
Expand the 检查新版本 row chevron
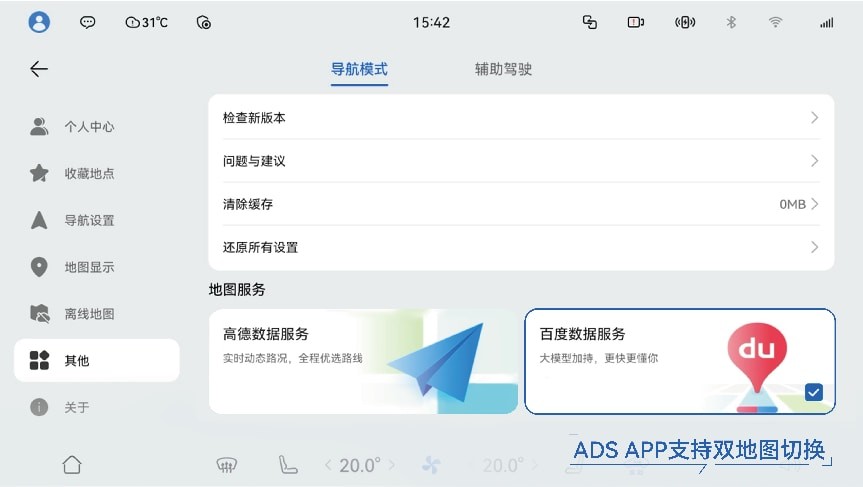[x=815, y=118]
